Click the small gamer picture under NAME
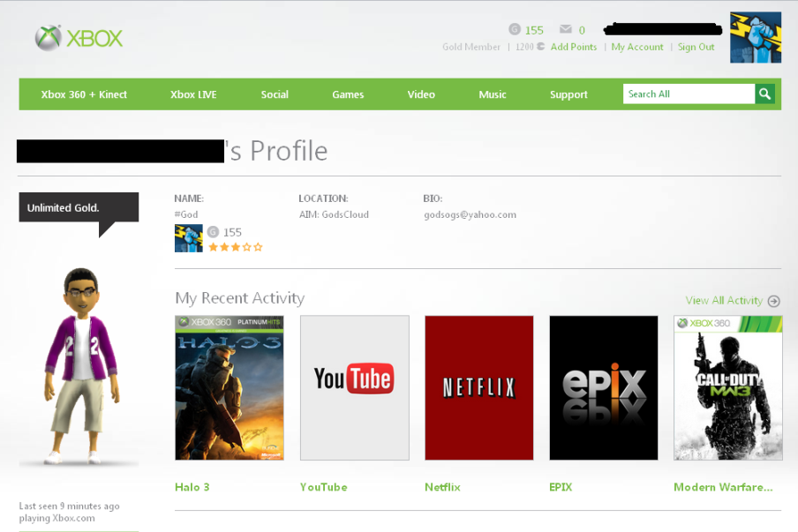 188,238
